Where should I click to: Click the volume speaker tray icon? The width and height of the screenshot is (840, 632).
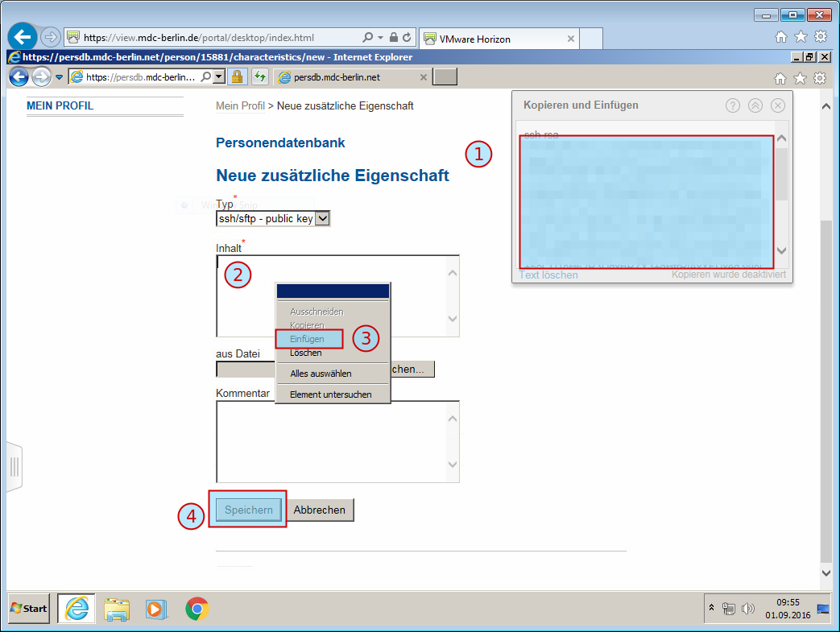click(x=748, y=609)
